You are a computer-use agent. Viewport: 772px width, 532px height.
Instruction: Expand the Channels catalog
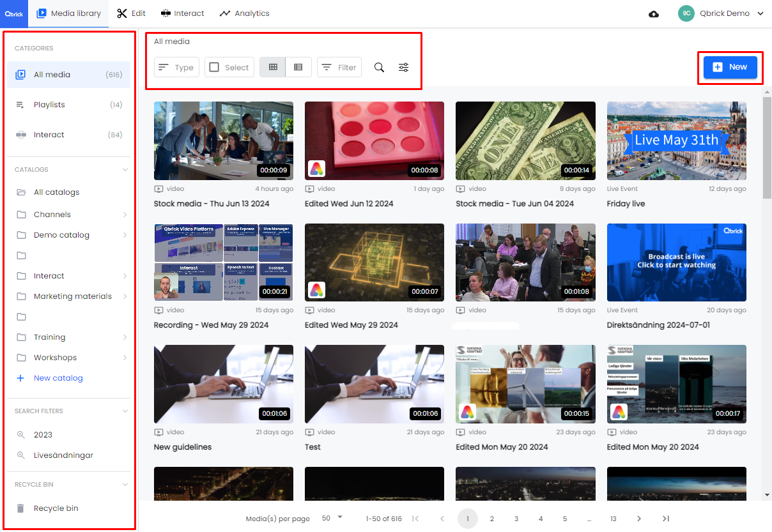(x=125, y=215)
